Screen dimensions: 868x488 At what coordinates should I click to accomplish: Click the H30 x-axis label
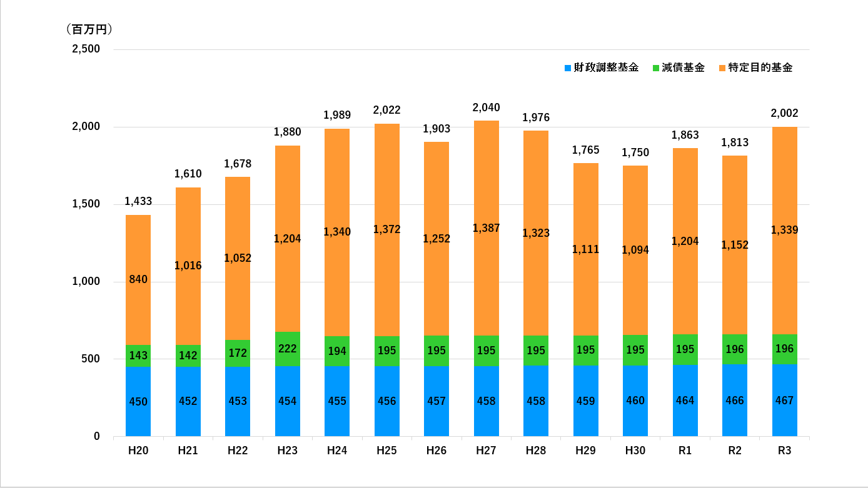(635, 451)
